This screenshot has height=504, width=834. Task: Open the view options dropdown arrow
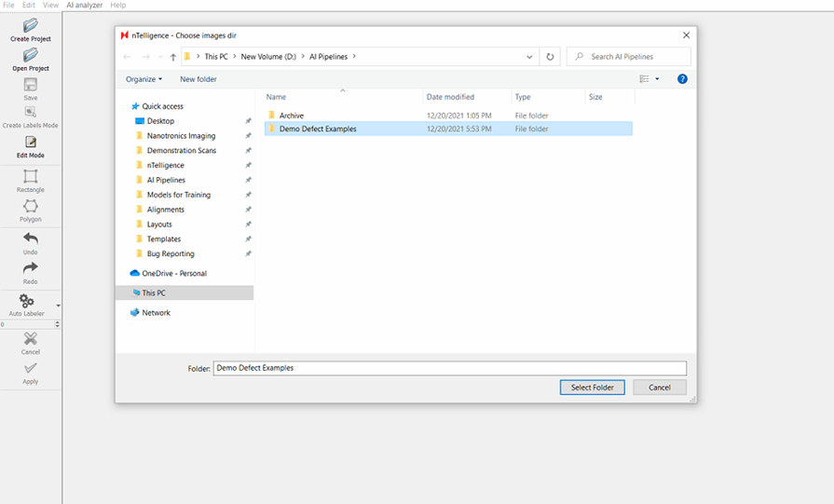pos(658,79)
